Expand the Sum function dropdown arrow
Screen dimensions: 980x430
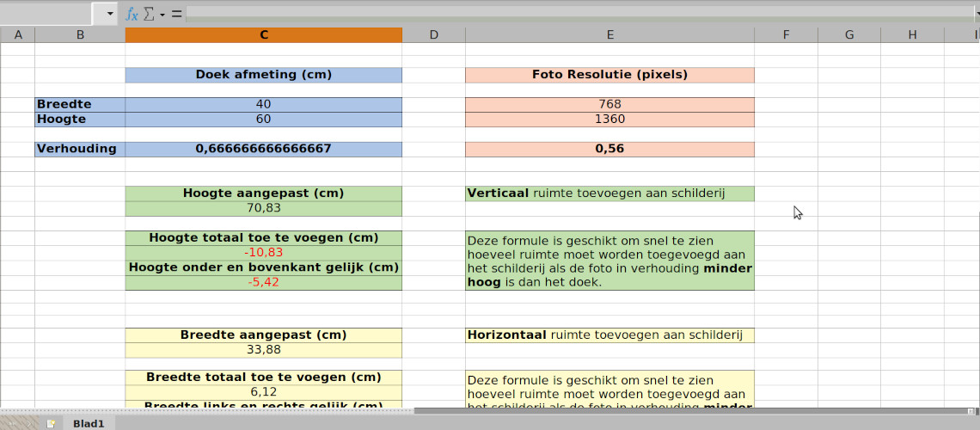(162, 15)
